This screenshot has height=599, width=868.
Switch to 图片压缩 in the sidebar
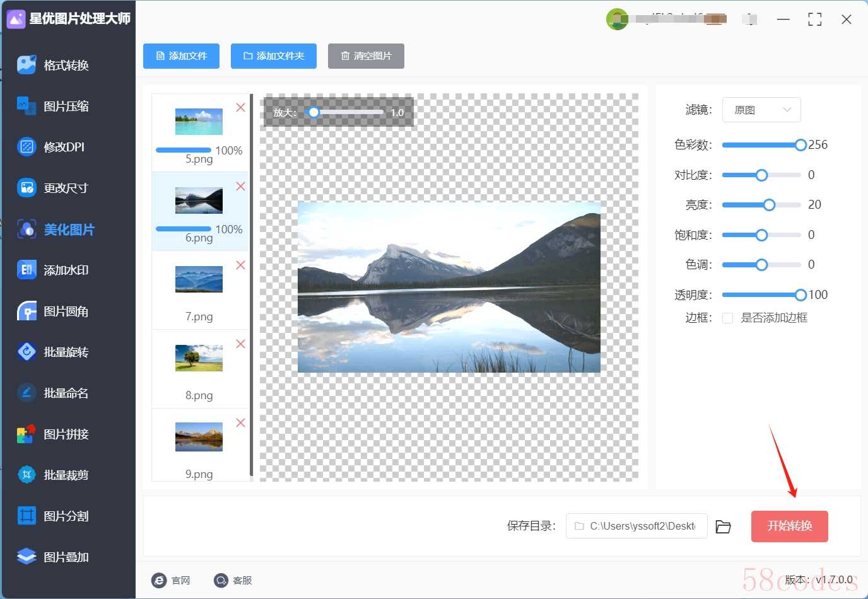click(x=66, y=106)
